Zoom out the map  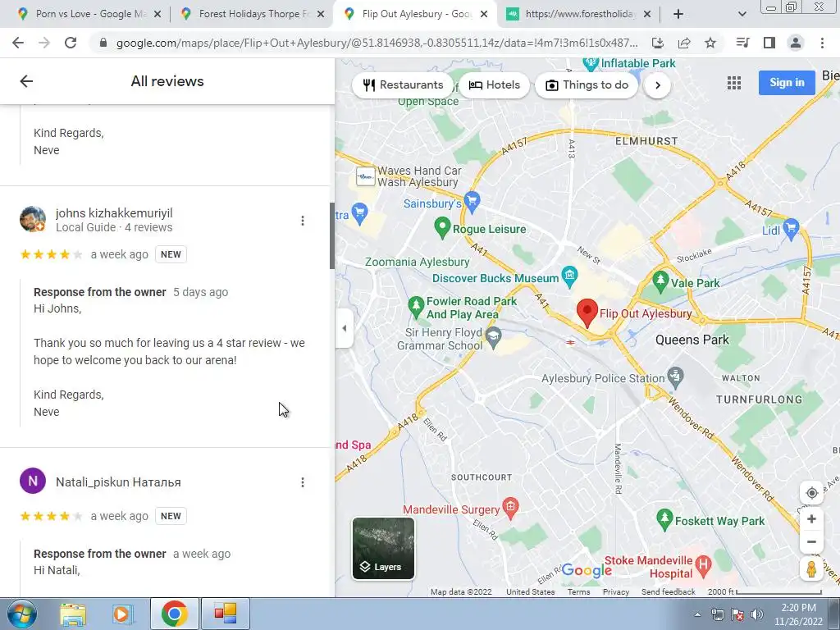pos(811,541)
